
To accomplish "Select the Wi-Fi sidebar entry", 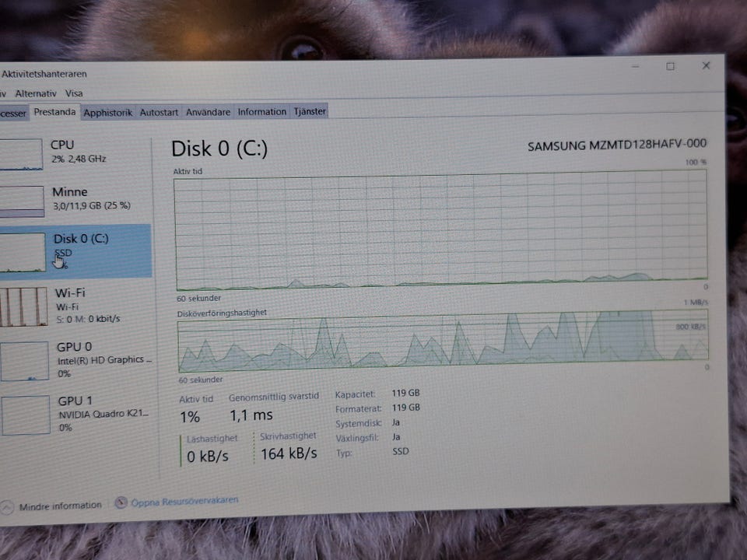I will 75,306.
